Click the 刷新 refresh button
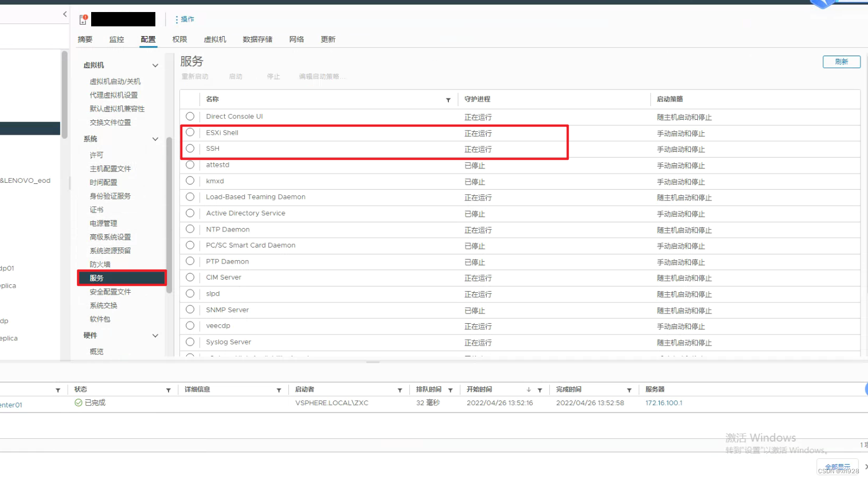The image size is (868, 479). click(x=842, y=62)
